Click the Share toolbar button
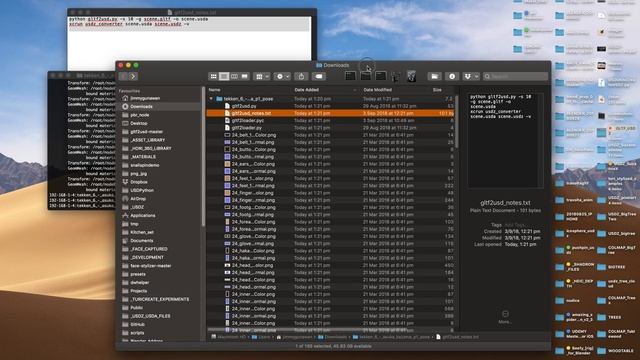The width and height of the screenshot is (640, 360). click(301, 76)
